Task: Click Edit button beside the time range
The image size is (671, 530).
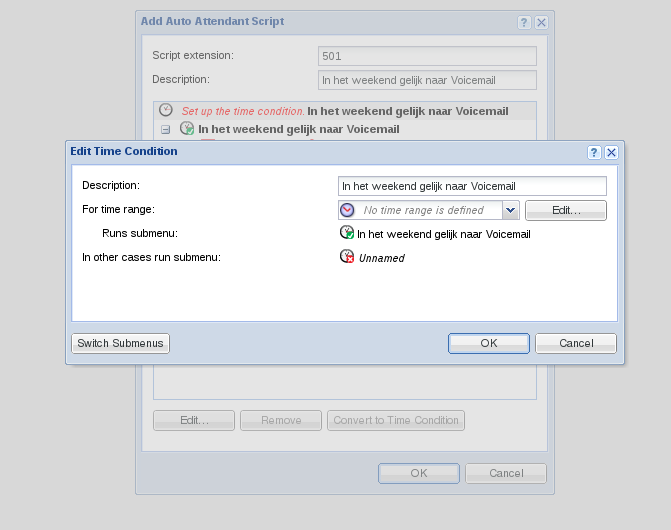Action: click(x=565, y=210)
